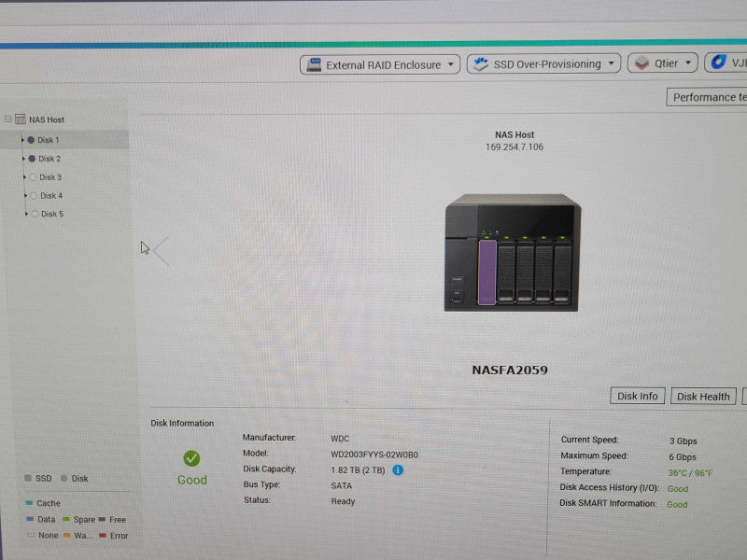Expand the Disk 2 tree arrow
Screen dimensions: 747x560
click(23, 159)
